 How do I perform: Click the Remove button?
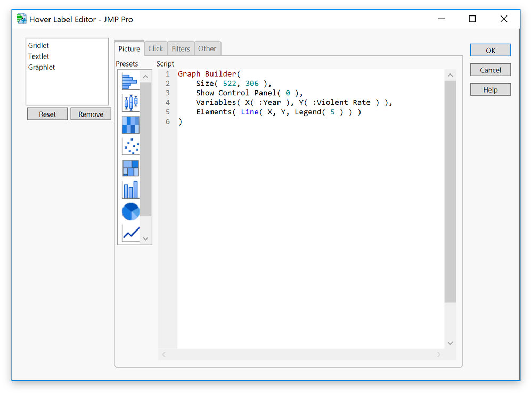pyautogui.click(x=91, y=114)
